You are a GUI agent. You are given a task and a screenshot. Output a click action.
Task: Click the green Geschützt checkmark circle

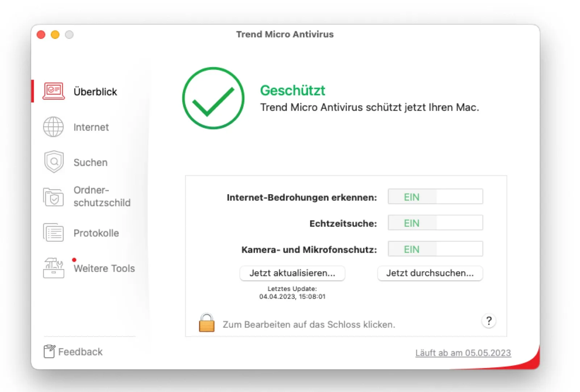pos(214,99)
